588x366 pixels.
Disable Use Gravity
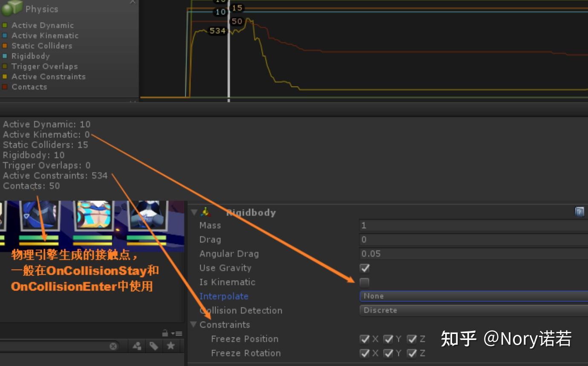(365, 268)
